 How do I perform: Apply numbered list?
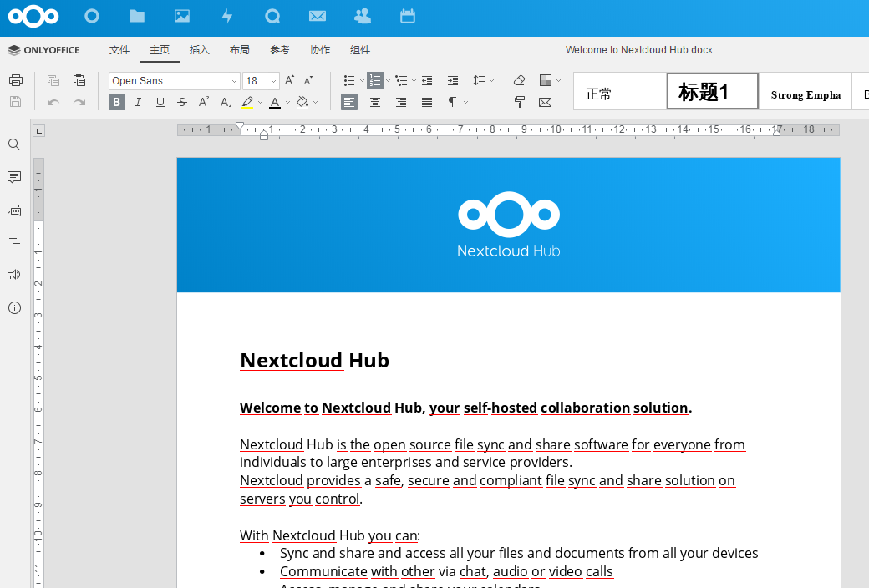pyautogui.click(x=375, y=81)
